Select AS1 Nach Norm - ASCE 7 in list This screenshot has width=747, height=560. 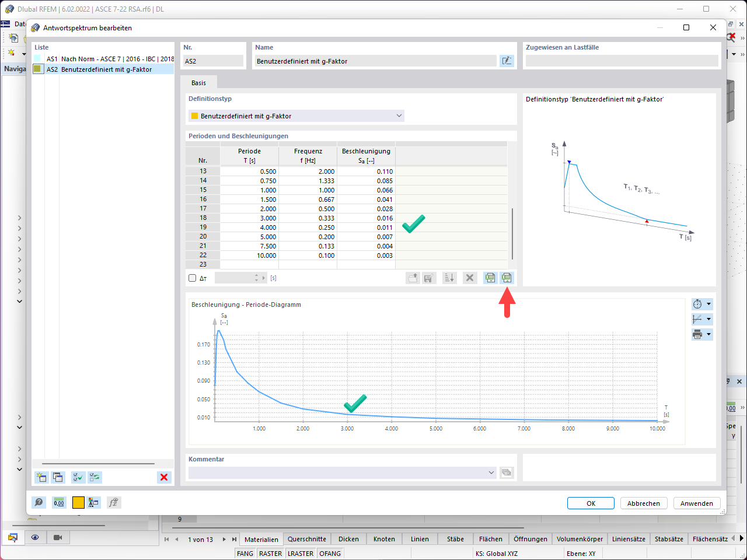point(103,59)
